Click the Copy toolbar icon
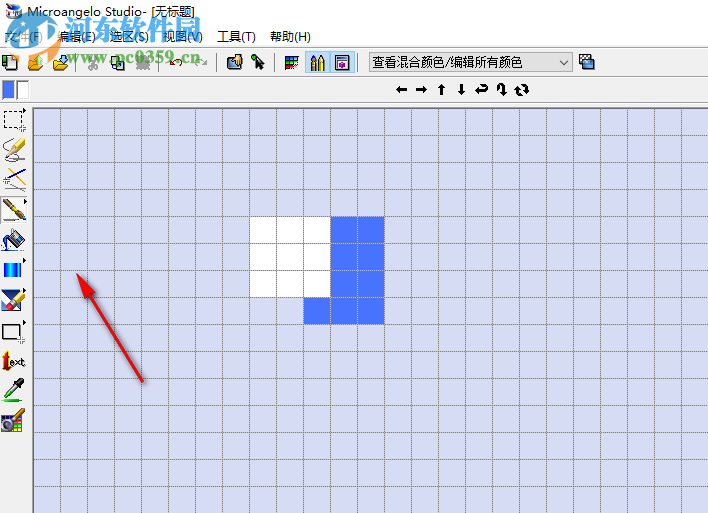Viewport: 708px width, 513px height. click(x=118, y=62)
